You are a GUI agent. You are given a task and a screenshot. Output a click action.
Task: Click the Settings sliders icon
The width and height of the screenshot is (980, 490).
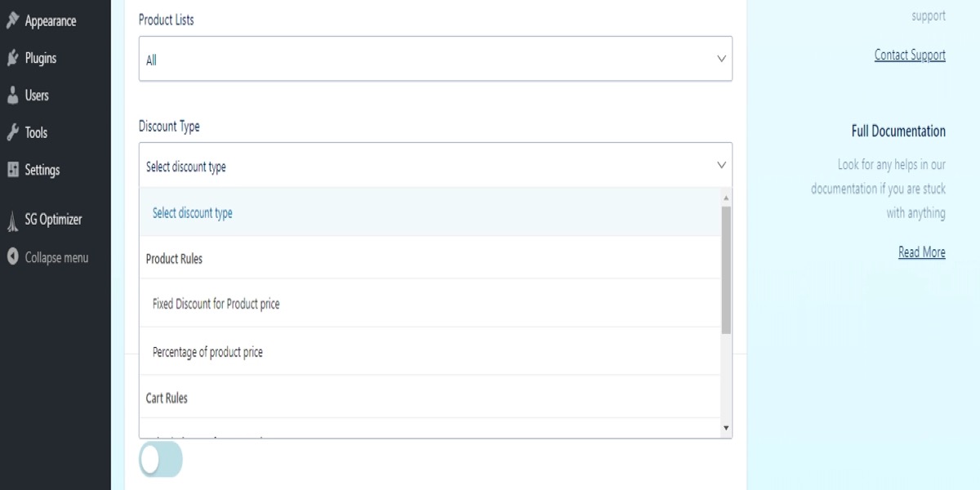coord(12,170)
